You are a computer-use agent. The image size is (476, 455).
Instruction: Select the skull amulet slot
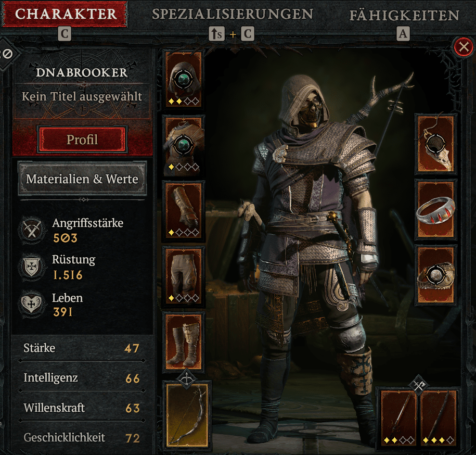(x=436, y=144)
